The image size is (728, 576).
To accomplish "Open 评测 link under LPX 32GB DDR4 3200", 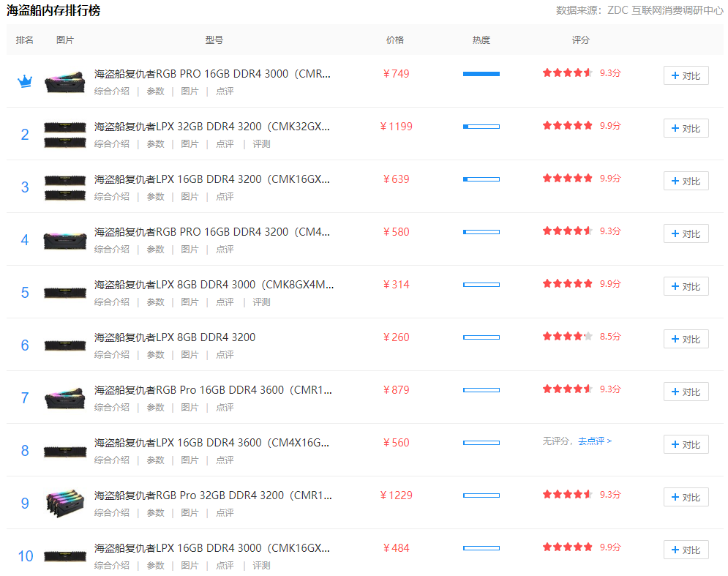I will click(261, 144).
